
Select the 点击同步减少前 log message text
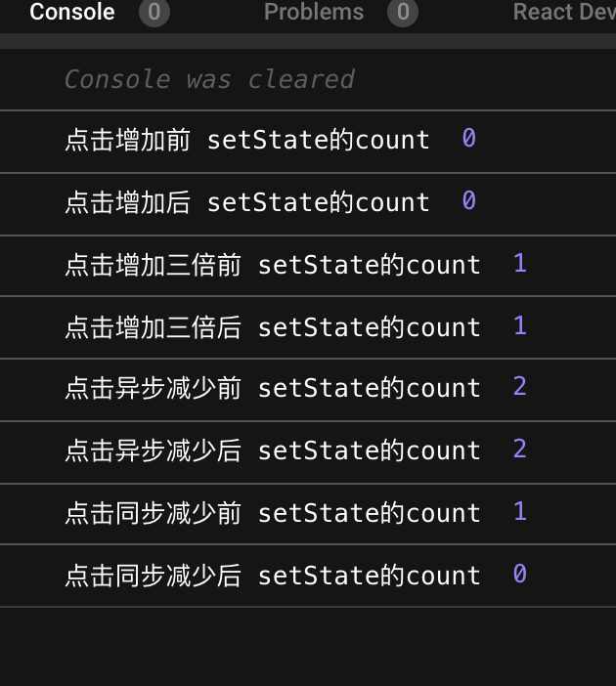click(x=272, y=513)
